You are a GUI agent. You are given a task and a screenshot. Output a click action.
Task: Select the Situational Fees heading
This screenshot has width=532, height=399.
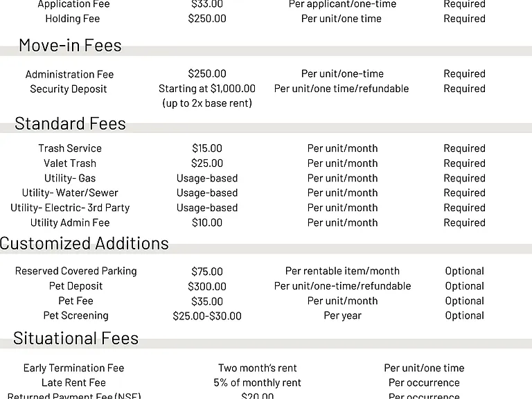click(x=76, y=338)
